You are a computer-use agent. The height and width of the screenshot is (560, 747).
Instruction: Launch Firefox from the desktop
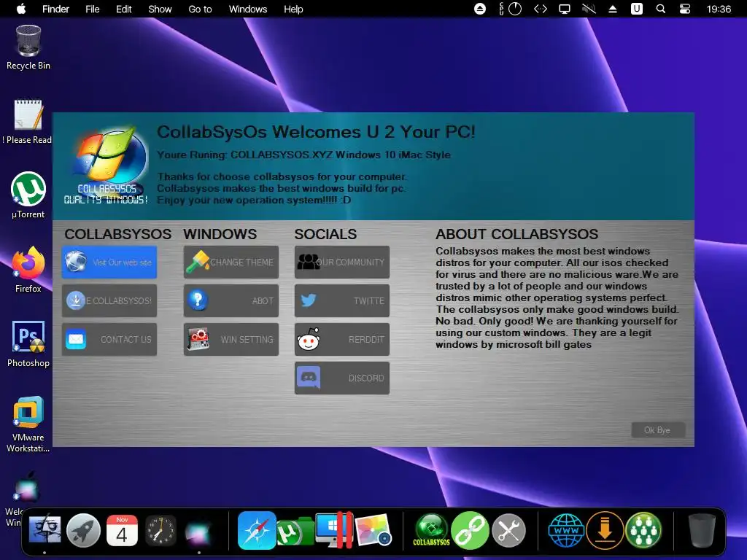tap(28, 270)
